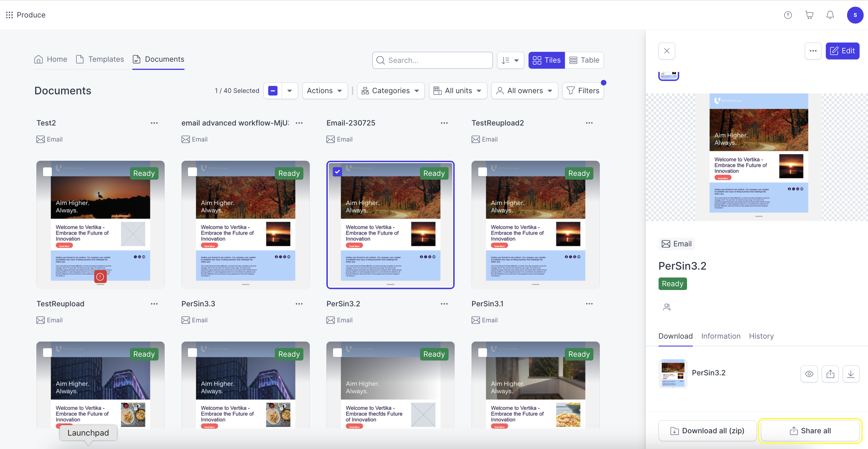Click the Share all button
Viewport: 868px width, 449px height.
point(810,430)
